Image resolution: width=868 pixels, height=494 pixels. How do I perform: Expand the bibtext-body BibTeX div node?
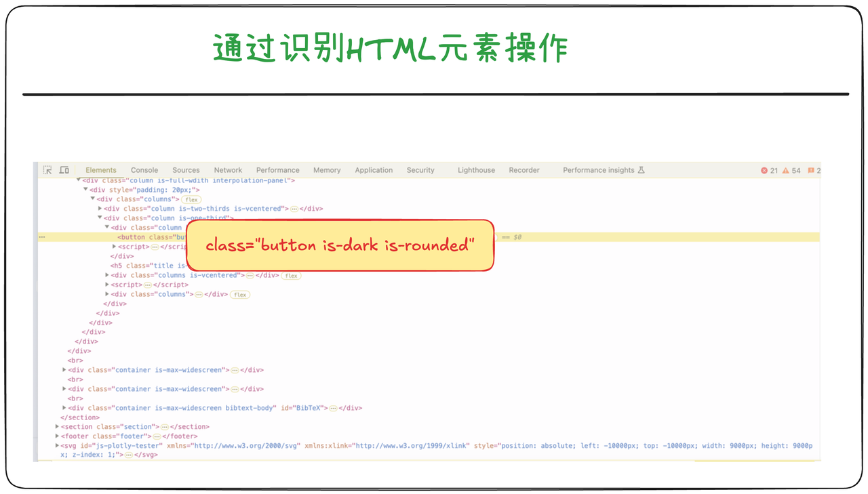[x=64, y=408]
